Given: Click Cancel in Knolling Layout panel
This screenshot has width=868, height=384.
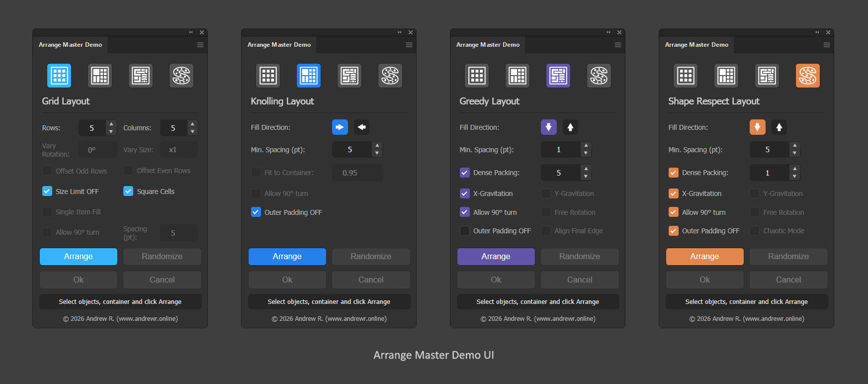Looking at the screenshot, I should point(371,280).
